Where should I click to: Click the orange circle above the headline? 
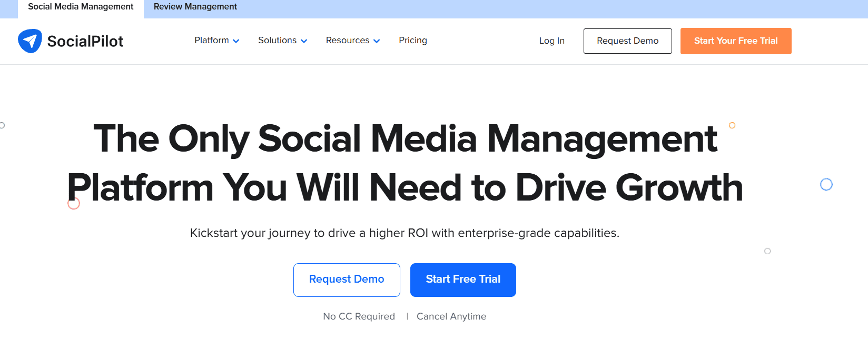click(732, 125)
